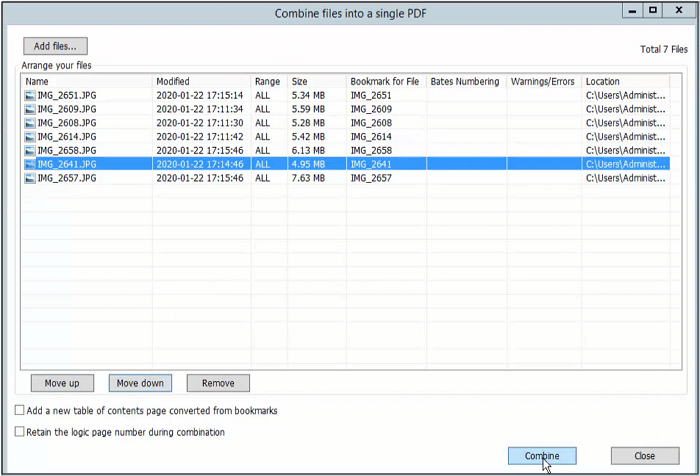Click the 5.42 MB size cell
The width and height of the screenshot is (700, 476).
click(x=308, y=137)
